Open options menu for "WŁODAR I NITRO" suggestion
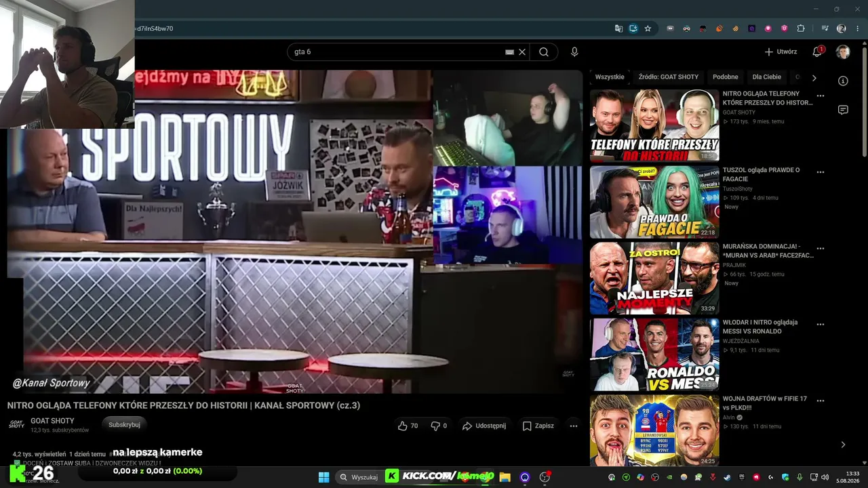Screen dimensions: 868x488 point(821,325)
